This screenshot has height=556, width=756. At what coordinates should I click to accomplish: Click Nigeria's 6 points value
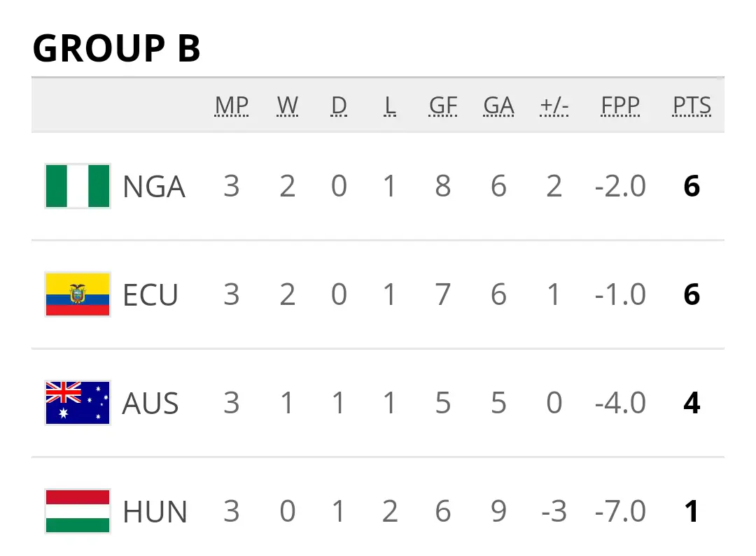692,187
